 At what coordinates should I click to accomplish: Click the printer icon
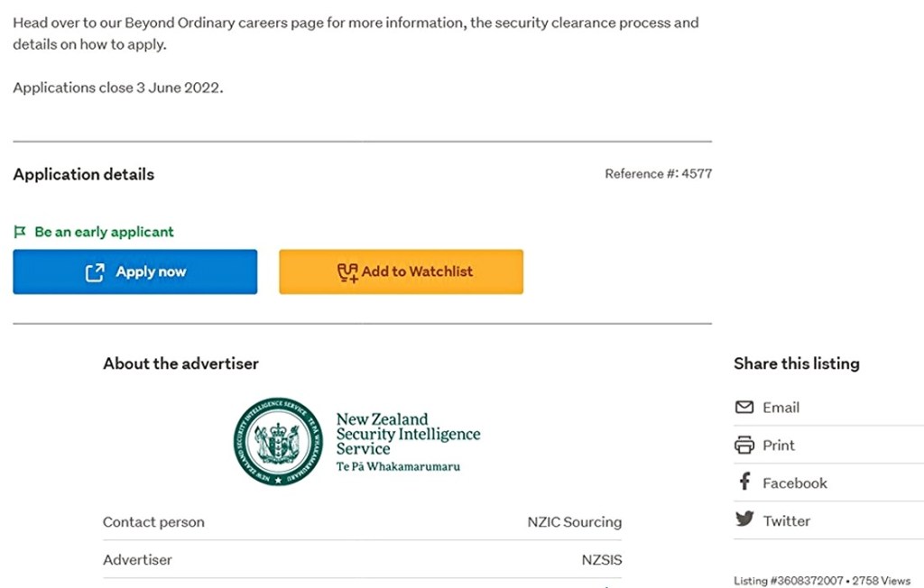click(x=744, y=446)
